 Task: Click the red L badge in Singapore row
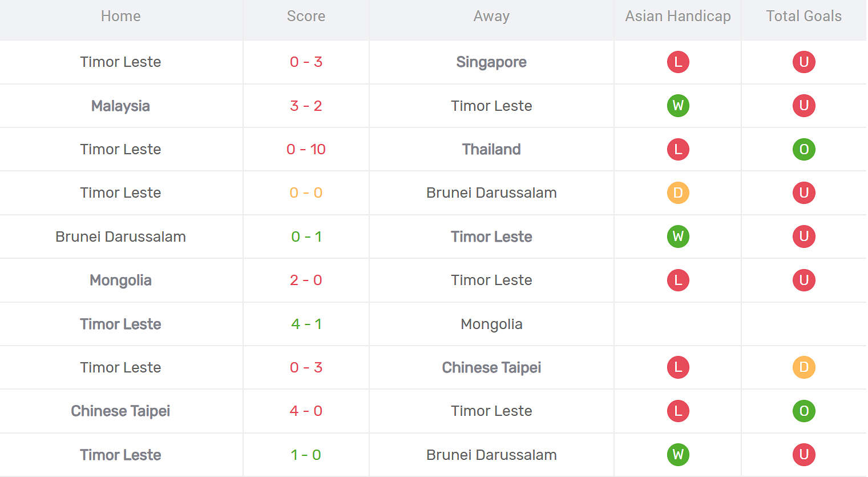678,62
